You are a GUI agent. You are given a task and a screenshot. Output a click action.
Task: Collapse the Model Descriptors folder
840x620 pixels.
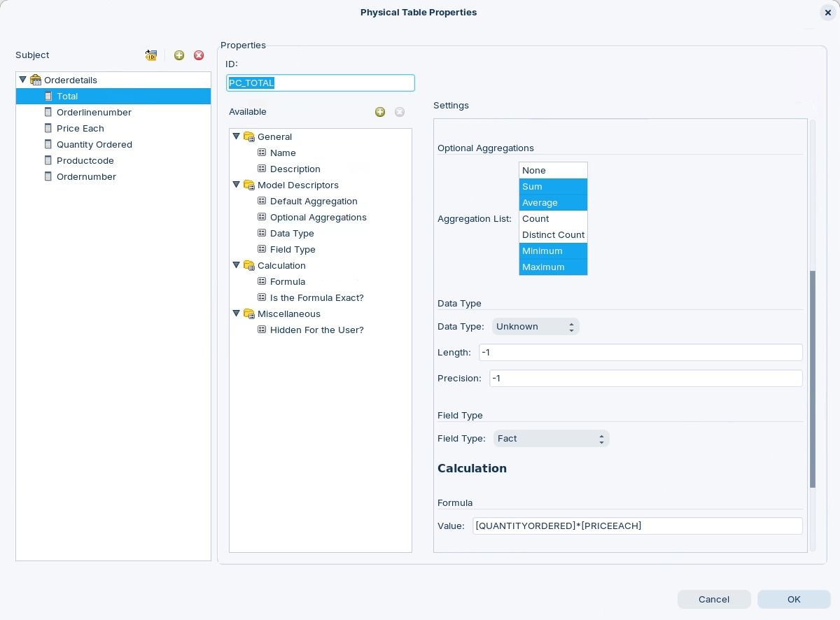[x=237, y=185]
